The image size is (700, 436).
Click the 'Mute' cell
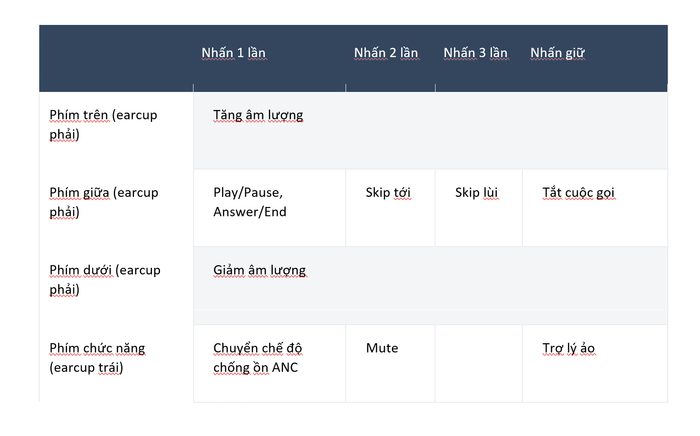(381, 348)
